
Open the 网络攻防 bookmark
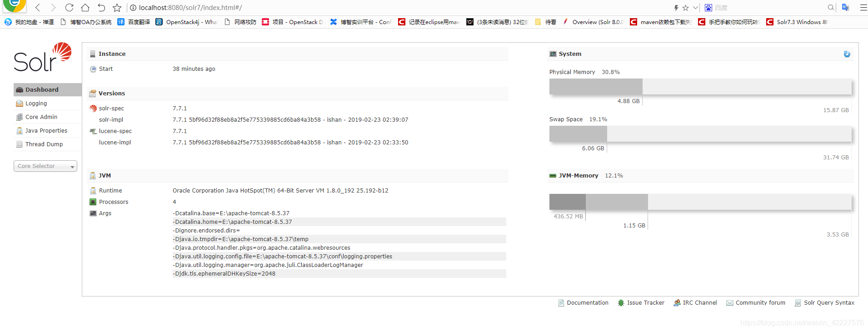[240, 22]
